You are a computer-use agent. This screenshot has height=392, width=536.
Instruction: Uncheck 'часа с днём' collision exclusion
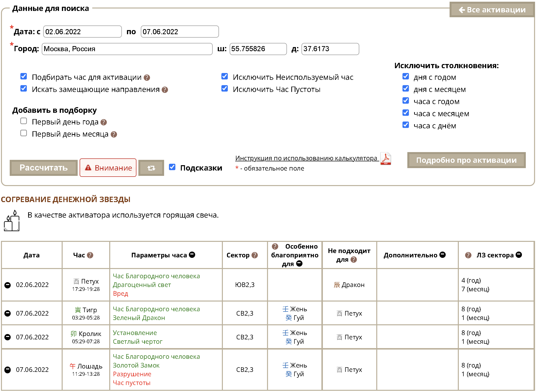[406, 125]
